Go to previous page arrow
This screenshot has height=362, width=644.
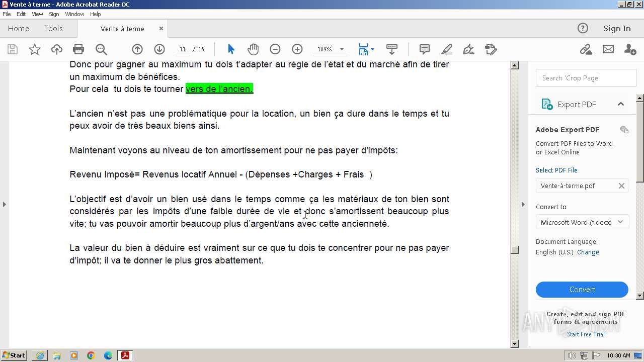click(x=137, y=49)
